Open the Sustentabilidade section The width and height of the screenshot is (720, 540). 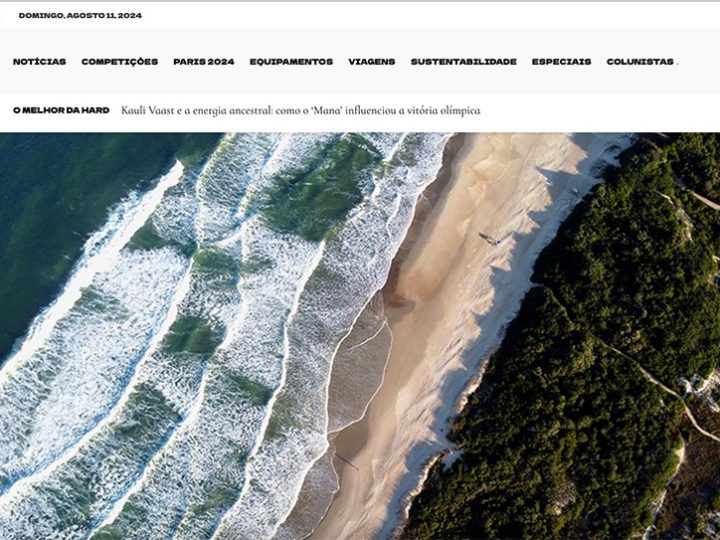click(x=464, y=62)
